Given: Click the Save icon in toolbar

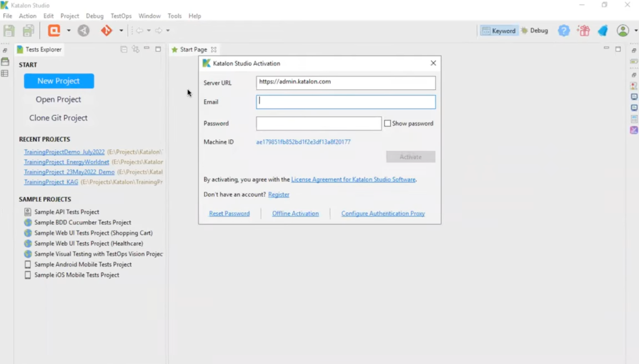Looking at the screenshot, I should [x=9, y=31].
